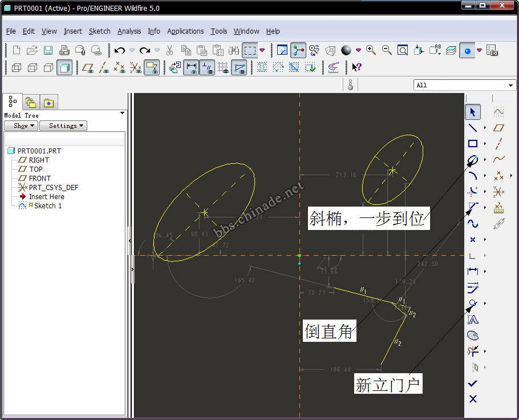Expand the Redo history dropdown arrow
Image resolution: width=519 pixels, height=420 pixels.
tap(157, 50)
